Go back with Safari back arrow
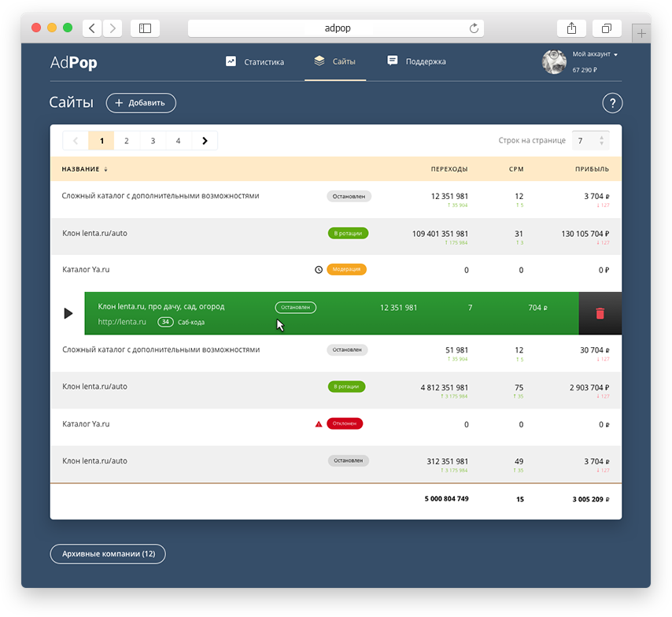The width and height of the screenshot is (672, 617). [92, 28]
